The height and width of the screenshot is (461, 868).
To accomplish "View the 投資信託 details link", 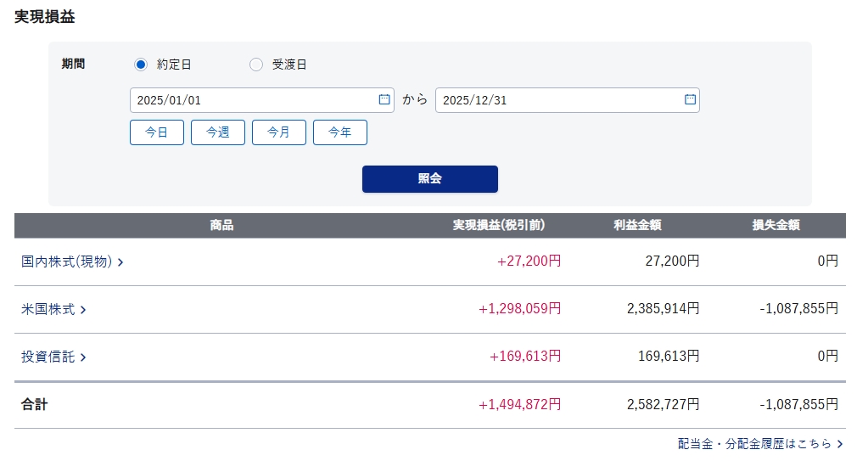I will (x=48, y=357).
